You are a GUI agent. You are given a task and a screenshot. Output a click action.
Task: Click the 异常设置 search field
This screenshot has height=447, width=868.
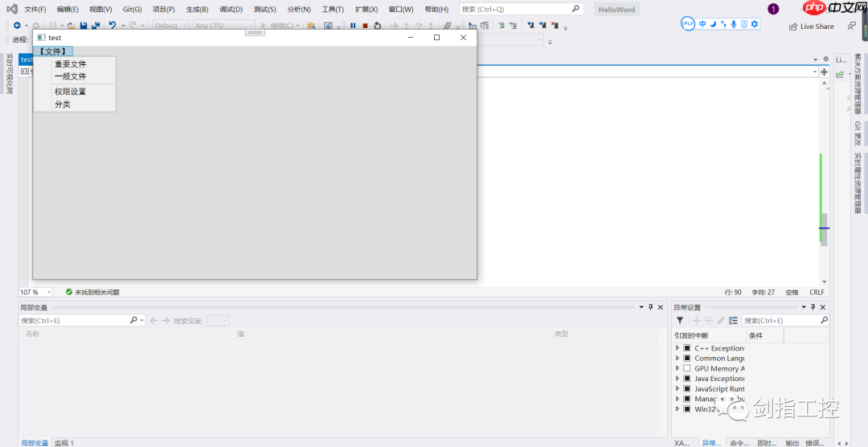click(785, 320)
